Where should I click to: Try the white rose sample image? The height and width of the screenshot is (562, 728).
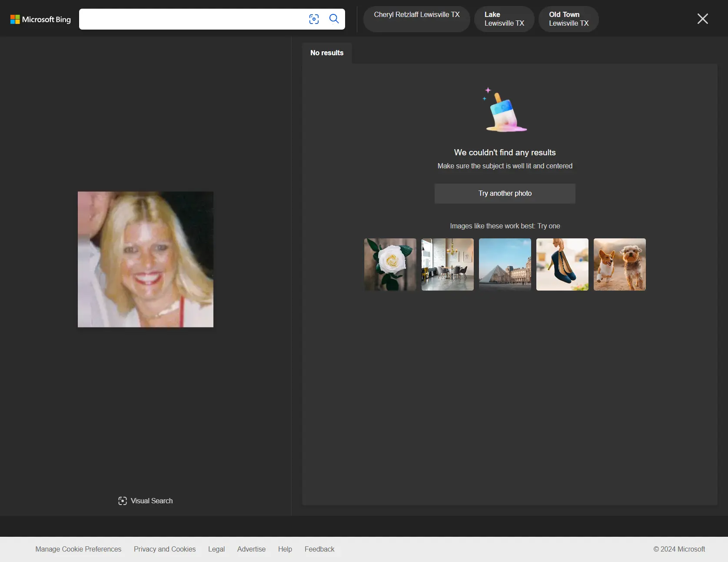390,264
